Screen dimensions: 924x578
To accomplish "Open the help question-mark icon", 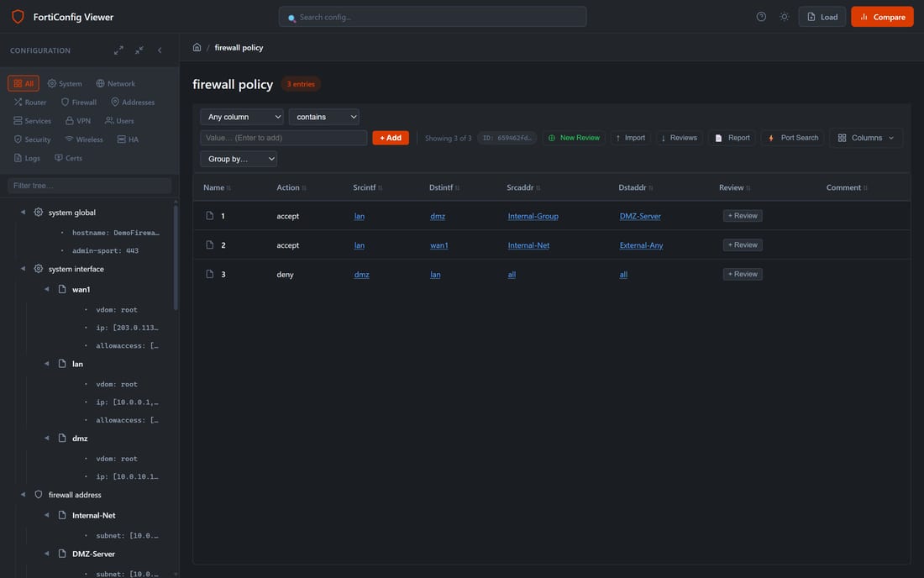I will click(761, 17).
